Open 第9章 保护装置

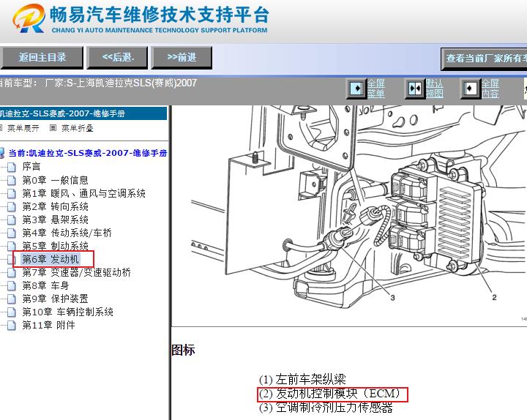coord(55,299)
